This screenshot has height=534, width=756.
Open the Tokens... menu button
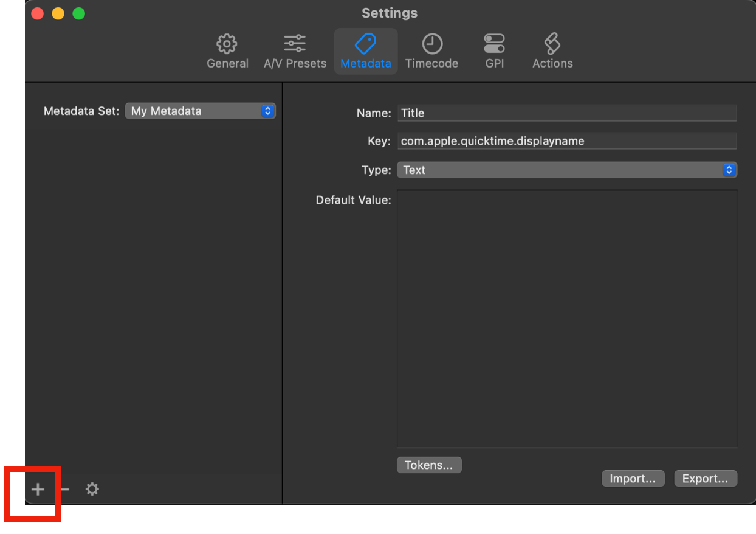point(429,465)
